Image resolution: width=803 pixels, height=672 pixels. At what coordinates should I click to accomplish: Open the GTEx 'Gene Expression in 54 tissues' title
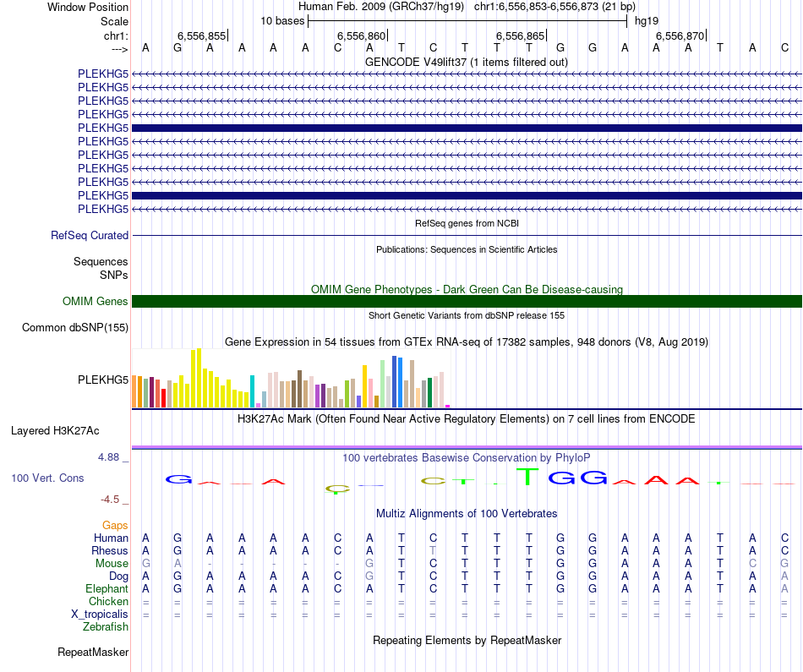pos(467,342)
